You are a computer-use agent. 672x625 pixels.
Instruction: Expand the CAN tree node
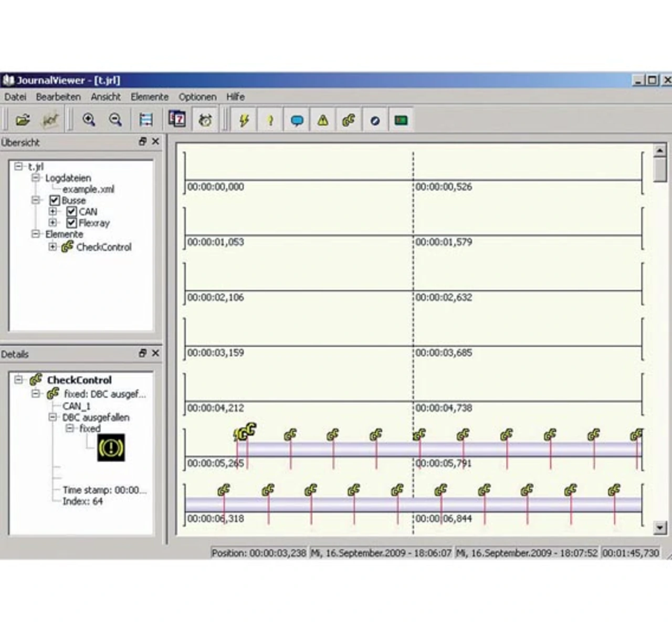[52, 212]
